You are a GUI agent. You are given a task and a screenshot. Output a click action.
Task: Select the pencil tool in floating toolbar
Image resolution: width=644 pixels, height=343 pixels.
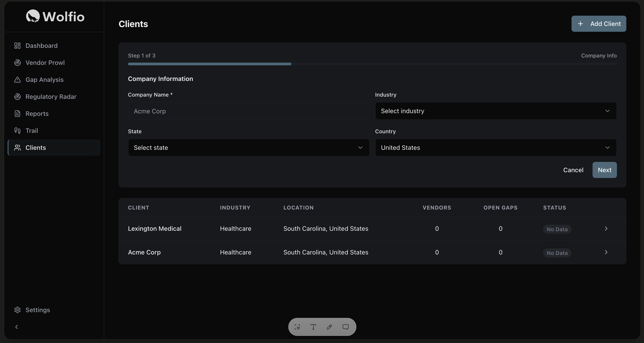329,327
